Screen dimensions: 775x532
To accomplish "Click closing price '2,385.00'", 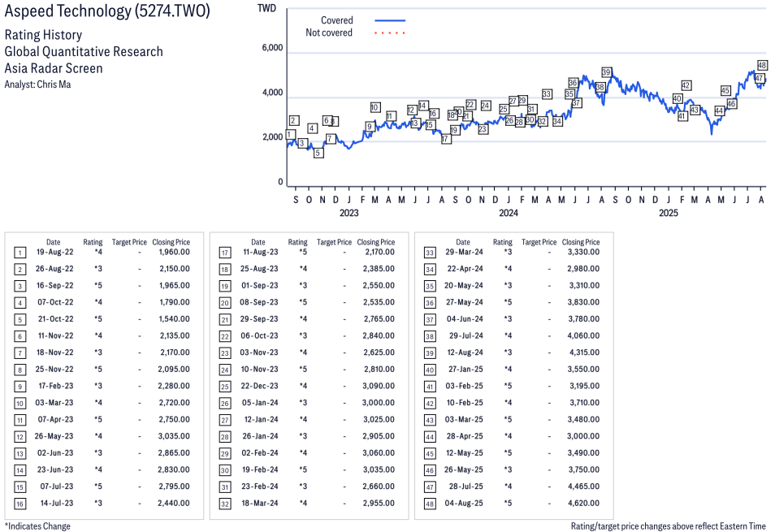I will [379, 269].
